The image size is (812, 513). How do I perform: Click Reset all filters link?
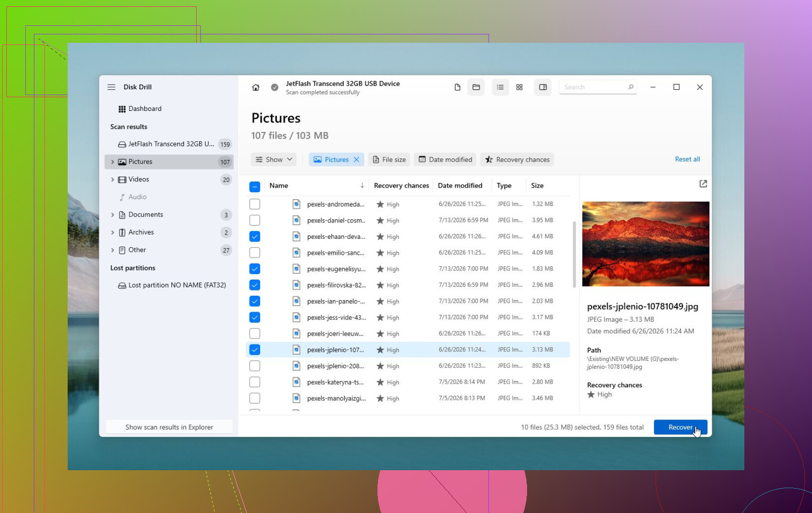point(687,159)
